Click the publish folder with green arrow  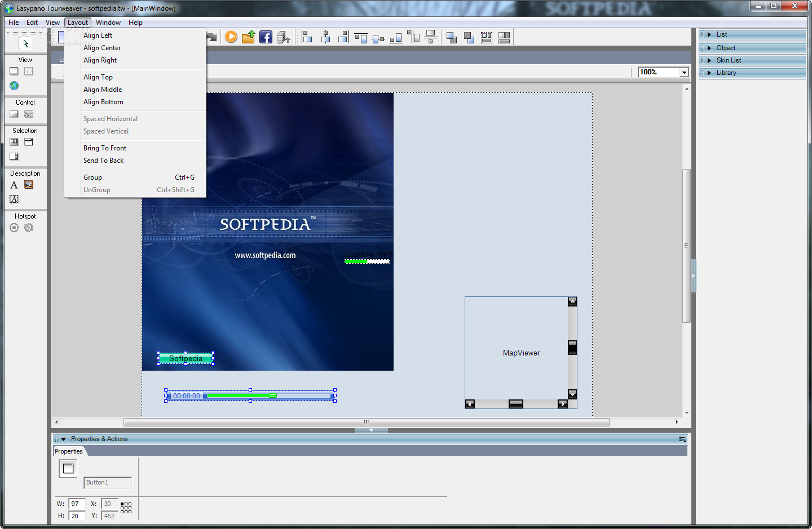click(249, 37)
